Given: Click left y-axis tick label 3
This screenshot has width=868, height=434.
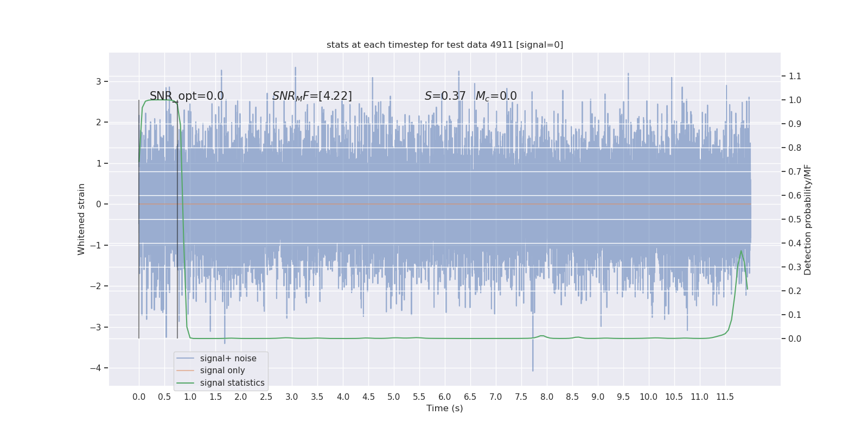Looking at the screenshot, I should pos(99,81).
